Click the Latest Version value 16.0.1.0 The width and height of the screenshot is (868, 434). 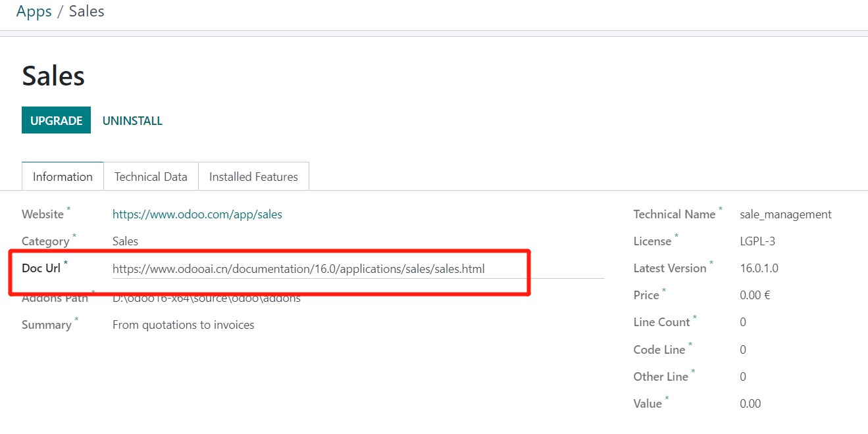[x=759, y=268]
